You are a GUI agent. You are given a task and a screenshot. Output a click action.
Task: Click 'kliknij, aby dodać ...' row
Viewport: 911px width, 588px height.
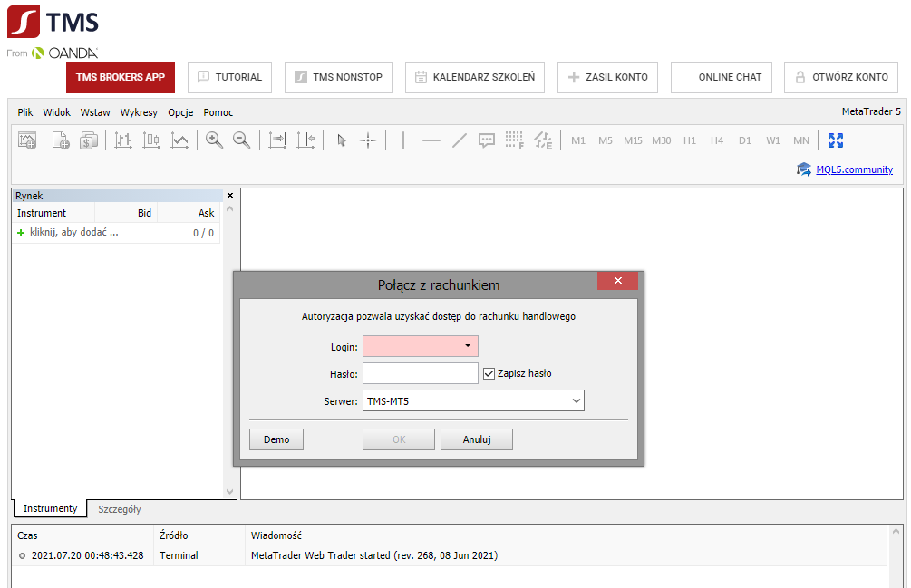pyautogui.click(x=116, y=233)
